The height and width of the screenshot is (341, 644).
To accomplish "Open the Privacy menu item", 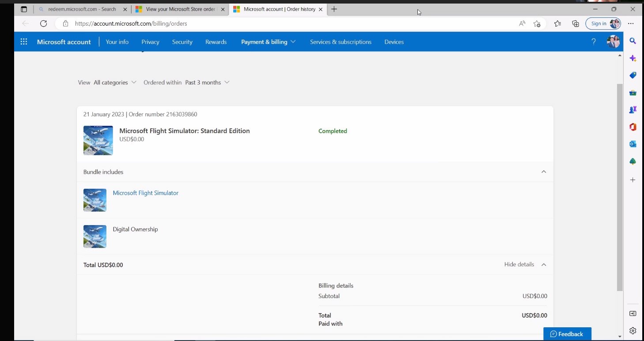I will click(x=150, y=42).
